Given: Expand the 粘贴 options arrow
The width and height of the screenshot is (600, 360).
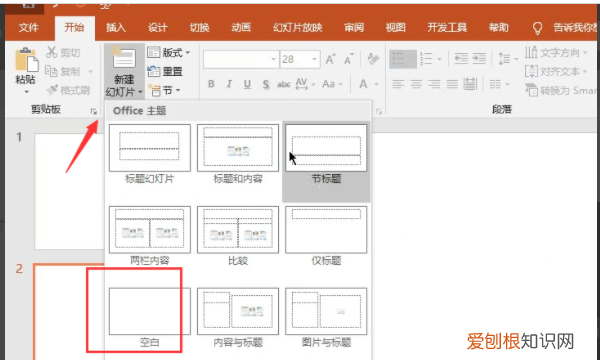Looking at the screenshot, I should [26, 92].
